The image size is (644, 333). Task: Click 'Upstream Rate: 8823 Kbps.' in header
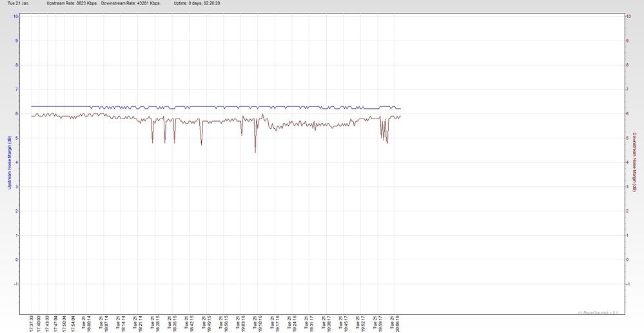pos(72,3)
